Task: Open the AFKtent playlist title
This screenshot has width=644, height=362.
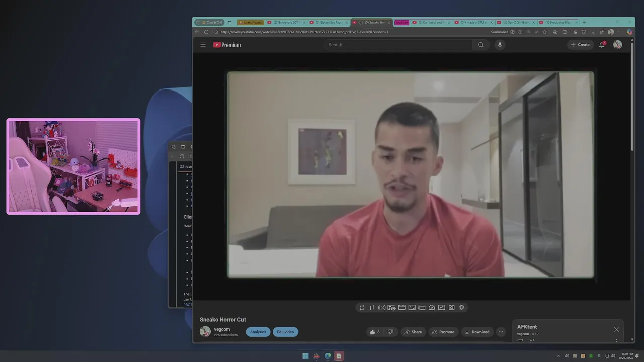Action: tap(527, 327)
